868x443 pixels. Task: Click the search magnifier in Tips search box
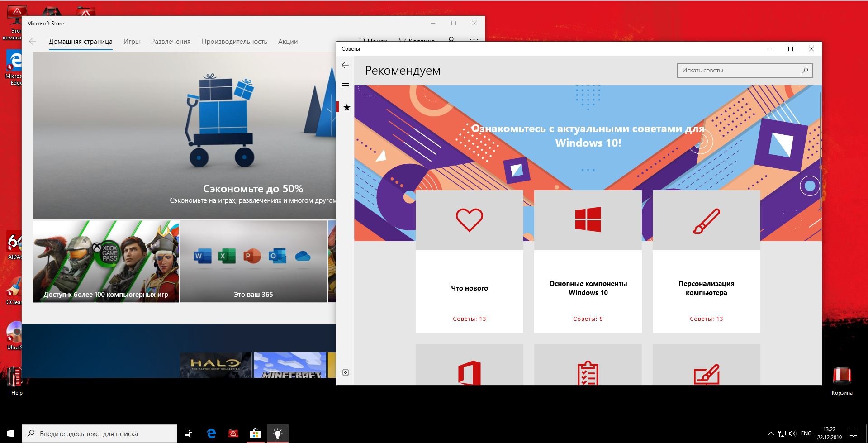tap(805, 70)
